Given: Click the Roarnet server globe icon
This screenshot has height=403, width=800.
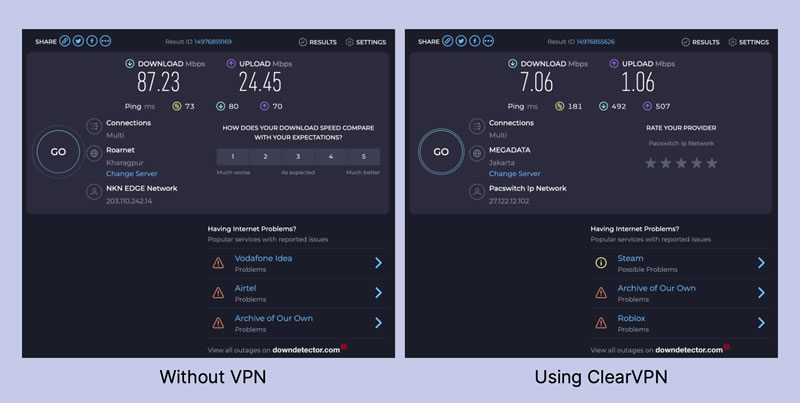Looking at the screenshot, I should point(94,154).
